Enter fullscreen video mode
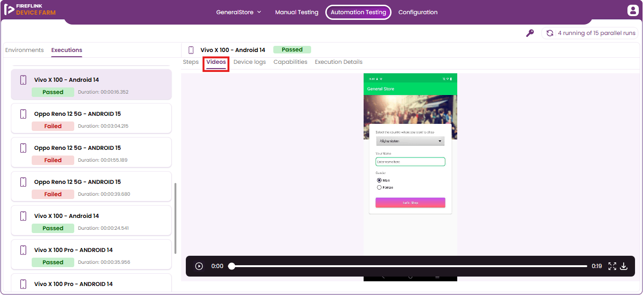 coord(612,266)
